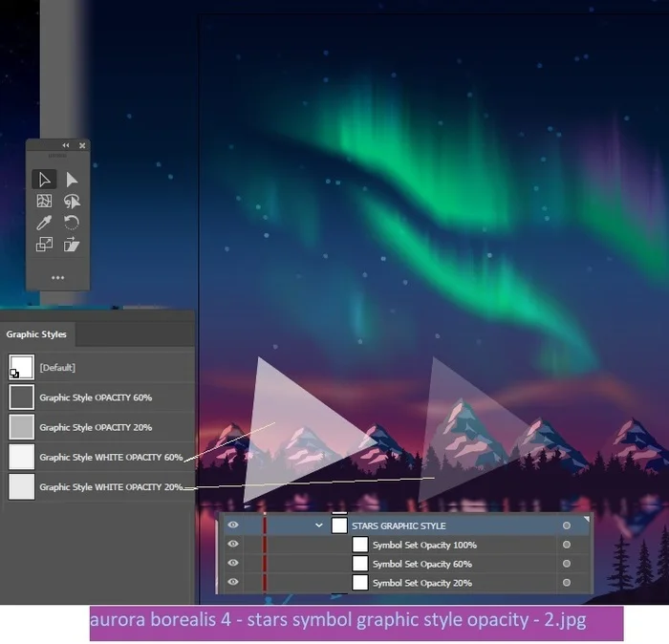Toggle lock column of Symbol Set Opacity 100%
This screenshot has width=669, height=644.
pyautogui.click(x=252, y=545)
